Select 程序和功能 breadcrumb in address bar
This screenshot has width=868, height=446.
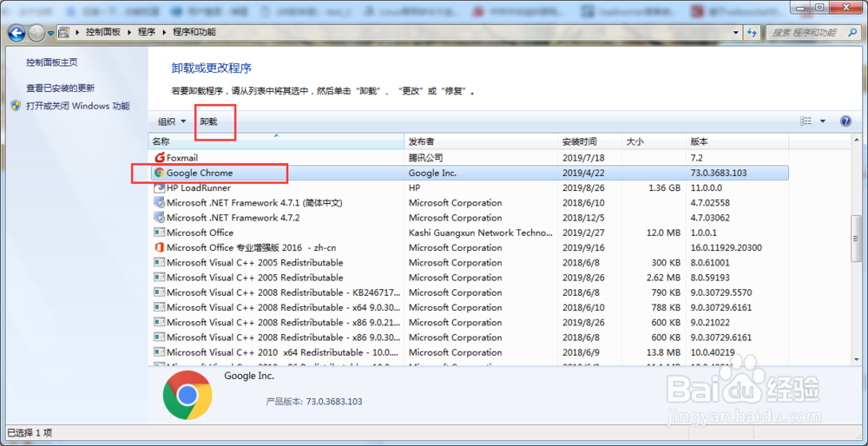click(194, 32)
